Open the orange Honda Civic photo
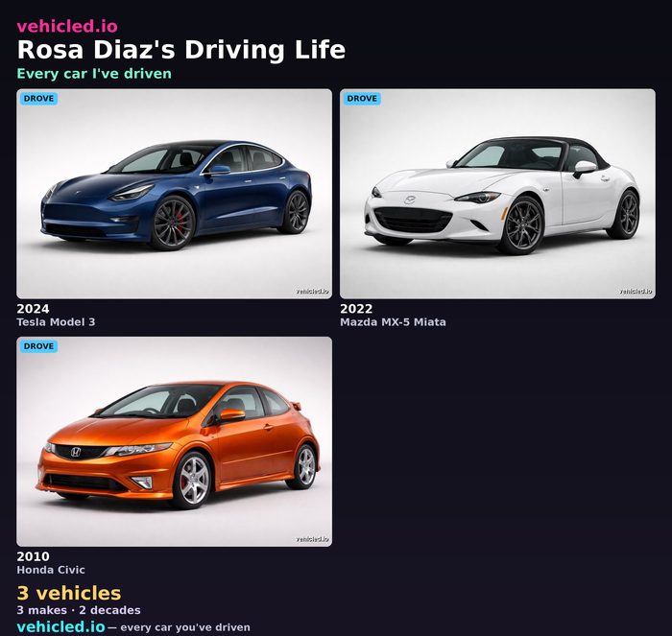Screen dimensions: 672x636 [174, 441]
